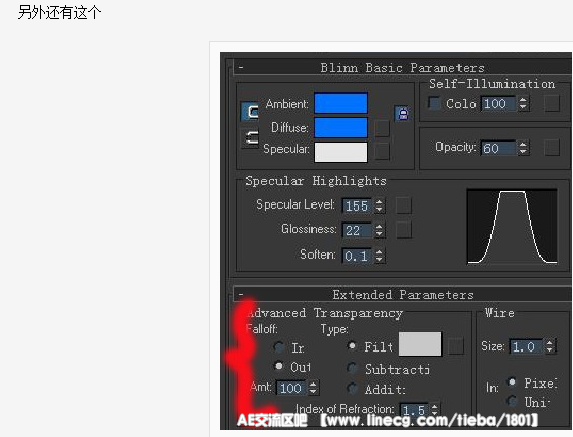The width and height of the screenshot is (573, 437).
Task: Click the Specular Level spinner arrows
Action: click(380, 206)
